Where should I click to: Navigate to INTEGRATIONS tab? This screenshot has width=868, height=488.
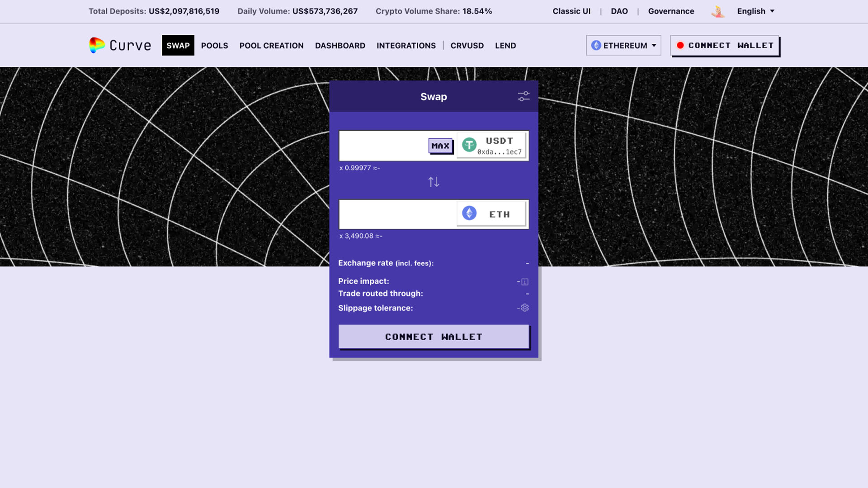click(406, 46)
